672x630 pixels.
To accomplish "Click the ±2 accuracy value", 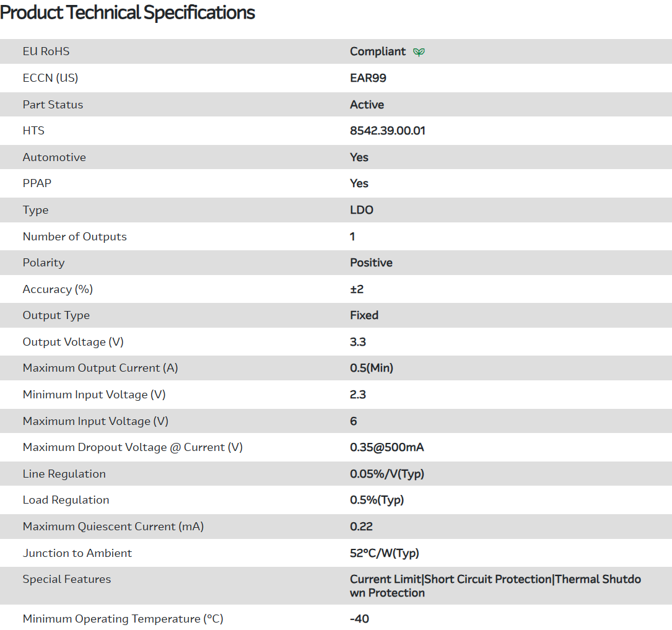I will coord(357,289).
